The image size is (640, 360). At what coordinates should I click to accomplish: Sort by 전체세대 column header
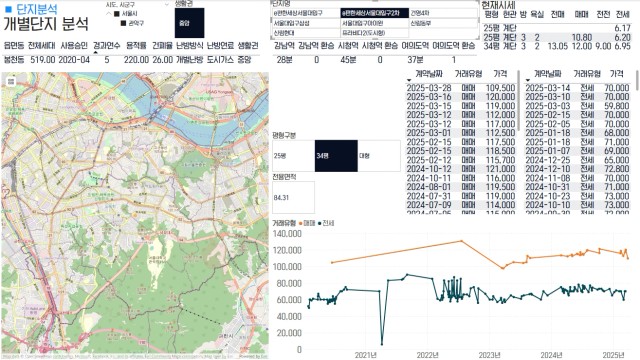[x=41, y=45]
